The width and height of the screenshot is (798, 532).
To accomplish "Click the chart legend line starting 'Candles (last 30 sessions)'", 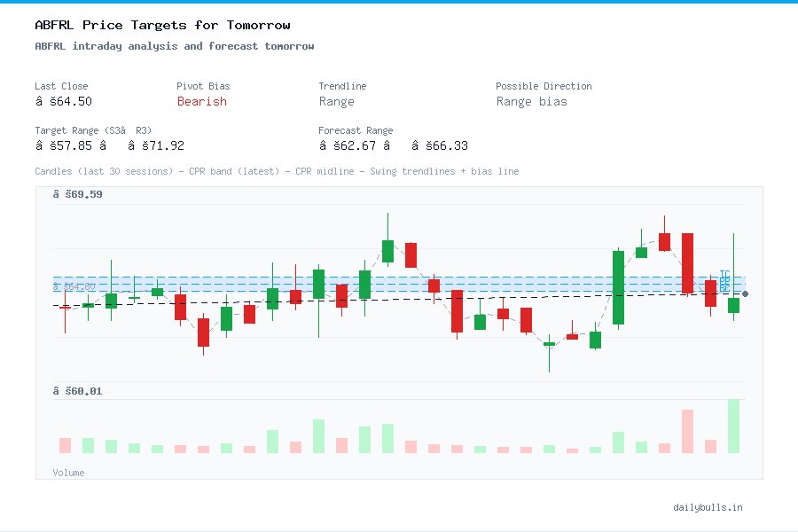I will click(x=277, y=171).
